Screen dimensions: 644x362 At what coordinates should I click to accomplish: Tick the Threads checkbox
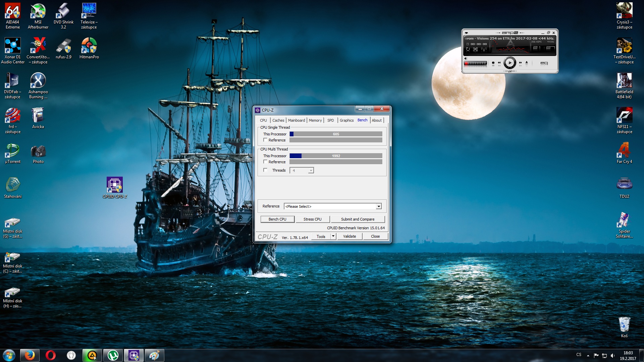(265, 170)
